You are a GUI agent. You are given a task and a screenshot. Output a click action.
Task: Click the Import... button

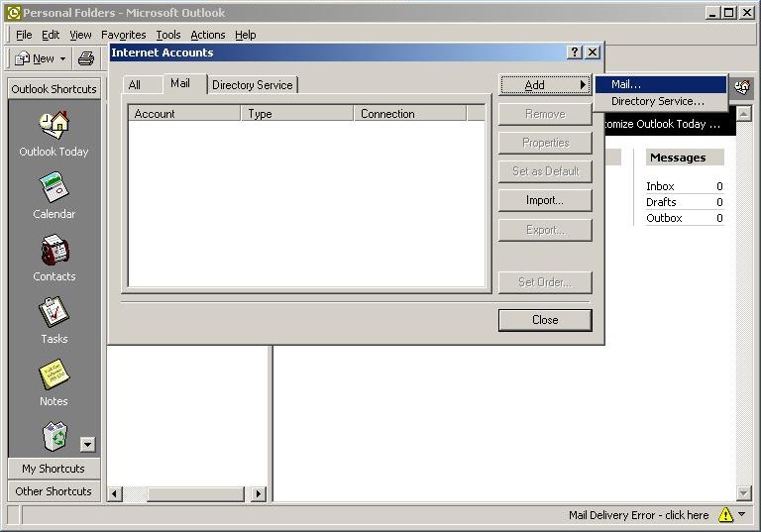click(x=545, y=200)
